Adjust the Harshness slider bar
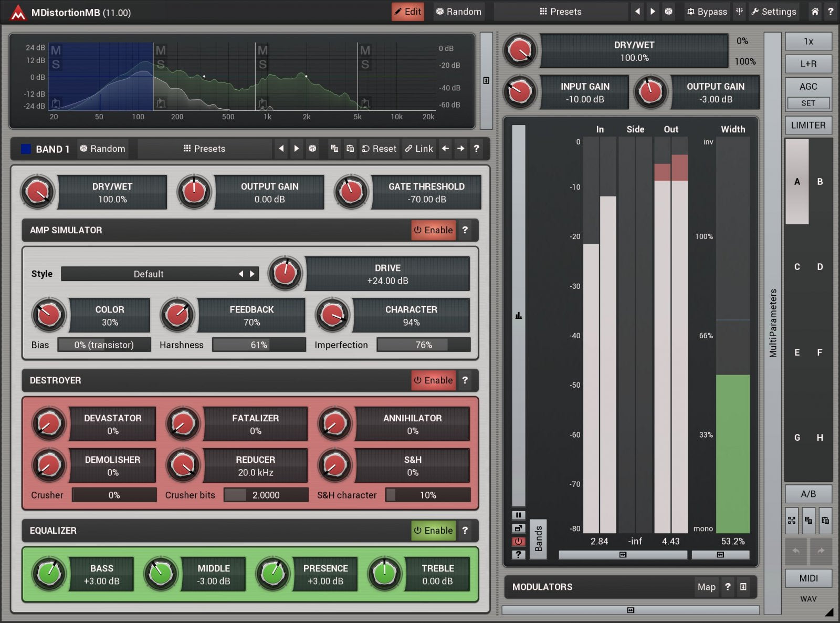The height and width of the screenshot is (623, 840). (x=259, y=345)
